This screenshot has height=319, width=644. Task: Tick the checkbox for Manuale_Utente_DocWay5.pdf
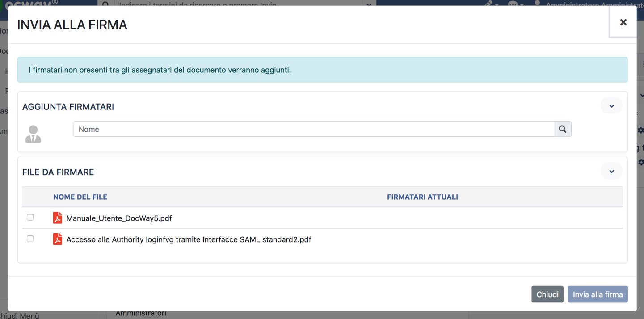point(30,218)
